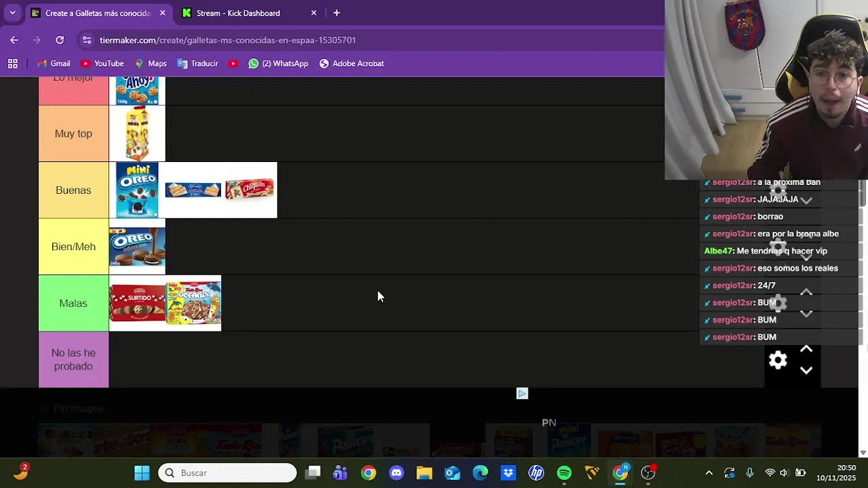The image size is (868, 488).
Task: Open Dropbox from taskbar
Action: coord(508,472)
